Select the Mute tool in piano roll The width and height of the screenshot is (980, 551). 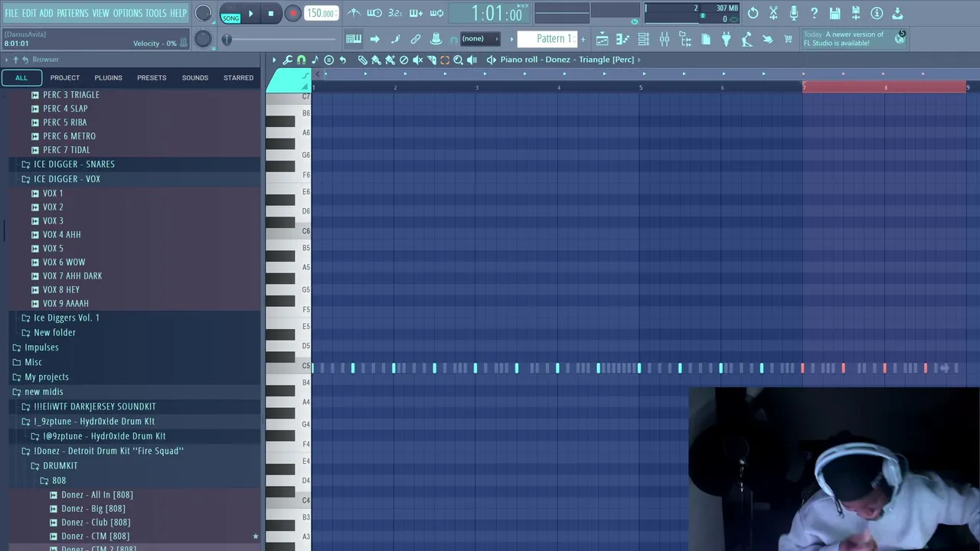pyautogui.click(x=417, y=60)
